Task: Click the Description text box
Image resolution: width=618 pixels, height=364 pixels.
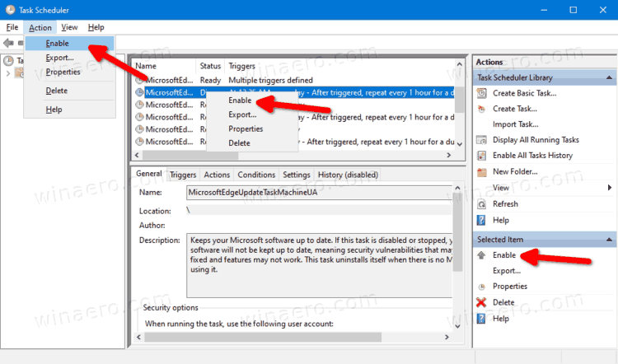Action: (319, 265)
